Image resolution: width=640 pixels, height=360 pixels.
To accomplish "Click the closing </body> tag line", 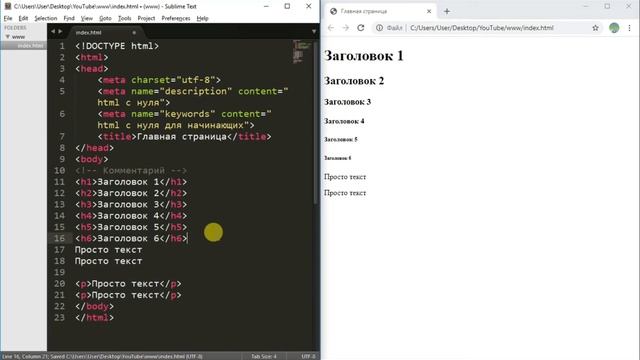I will click(95, 307).
